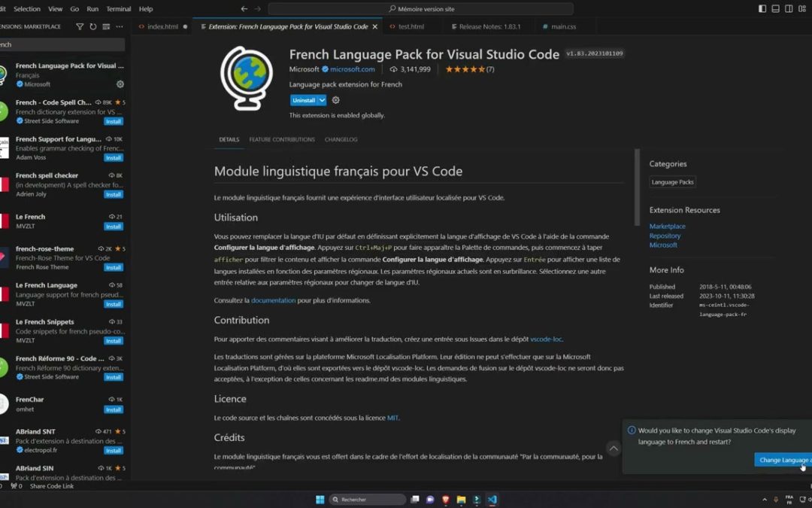Install the FrenChar extension
The image size is (812, 508).
coord(114,409)
